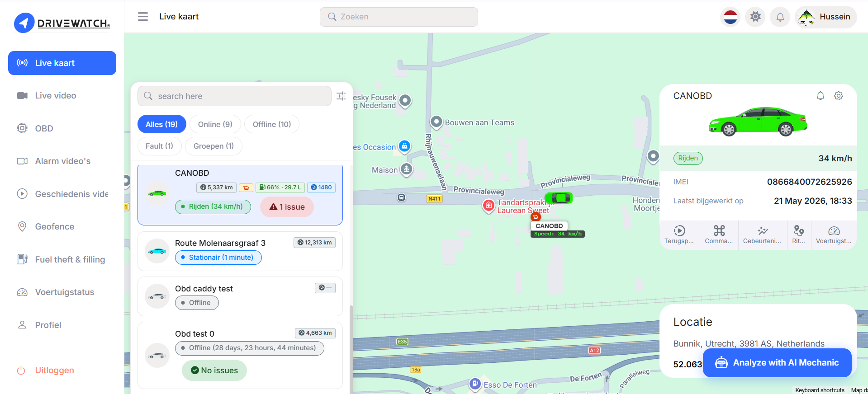Open CANOBD settings gear in detail panel

pos(839,96)
